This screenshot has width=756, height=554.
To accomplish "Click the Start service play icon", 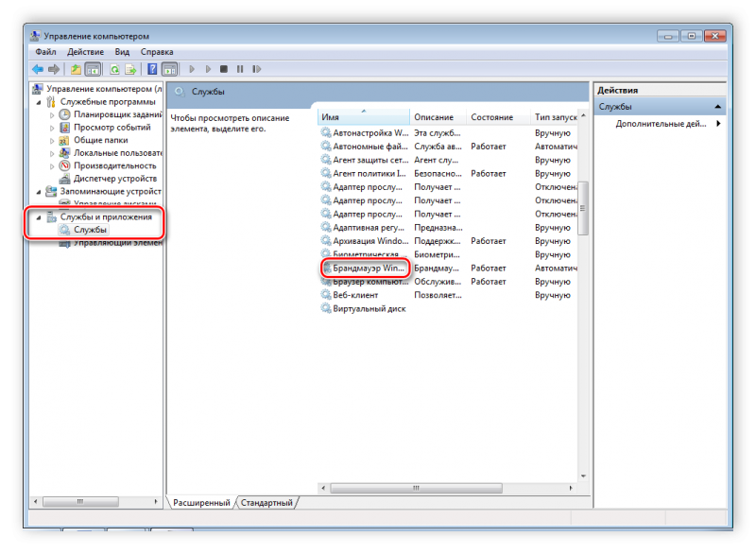I will (192, 69).
